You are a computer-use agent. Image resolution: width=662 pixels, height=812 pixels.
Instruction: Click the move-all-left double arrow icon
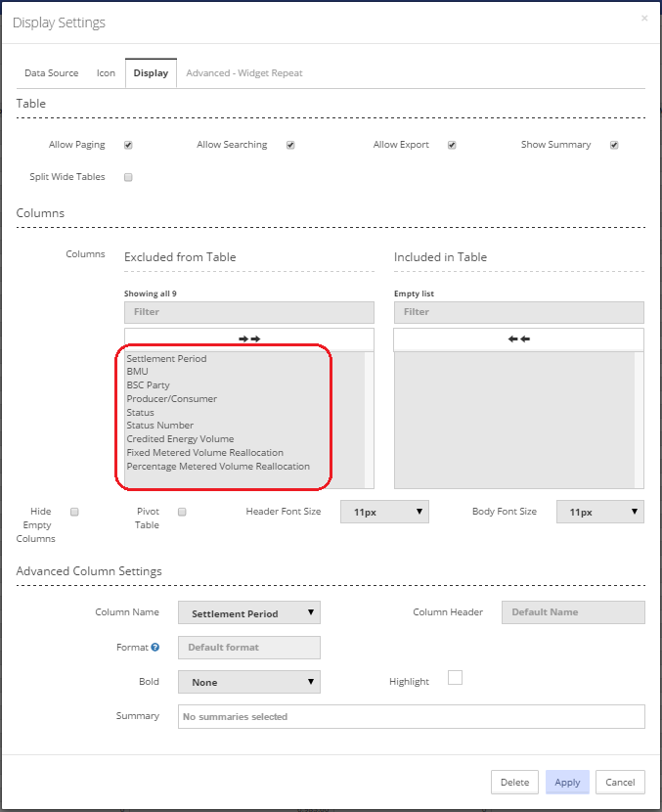coord(518,339)
